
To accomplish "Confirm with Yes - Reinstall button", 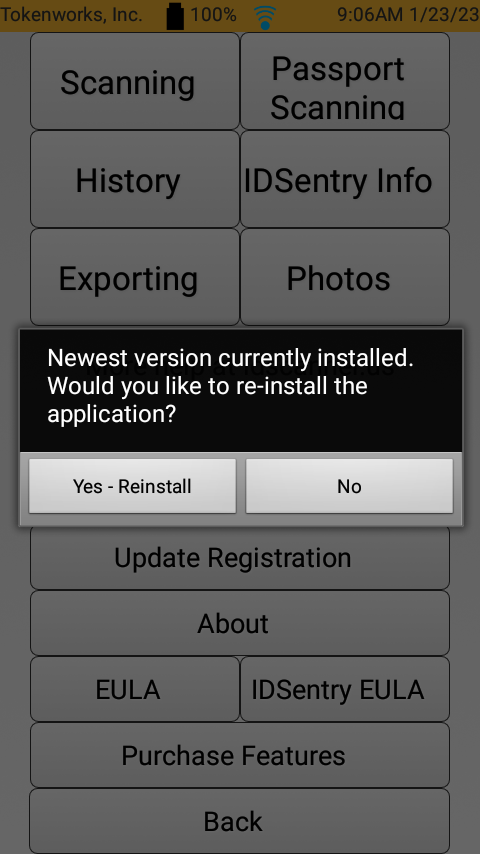I will 132,486.
